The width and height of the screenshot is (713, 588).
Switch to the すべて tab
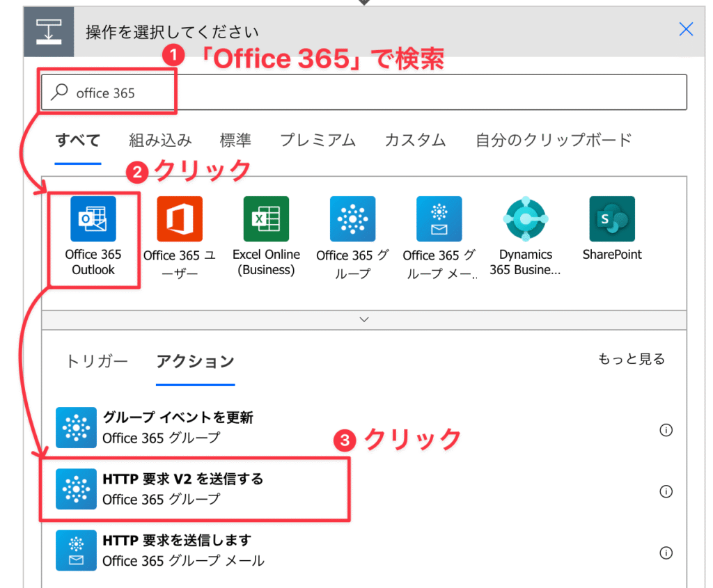[78, 140]
